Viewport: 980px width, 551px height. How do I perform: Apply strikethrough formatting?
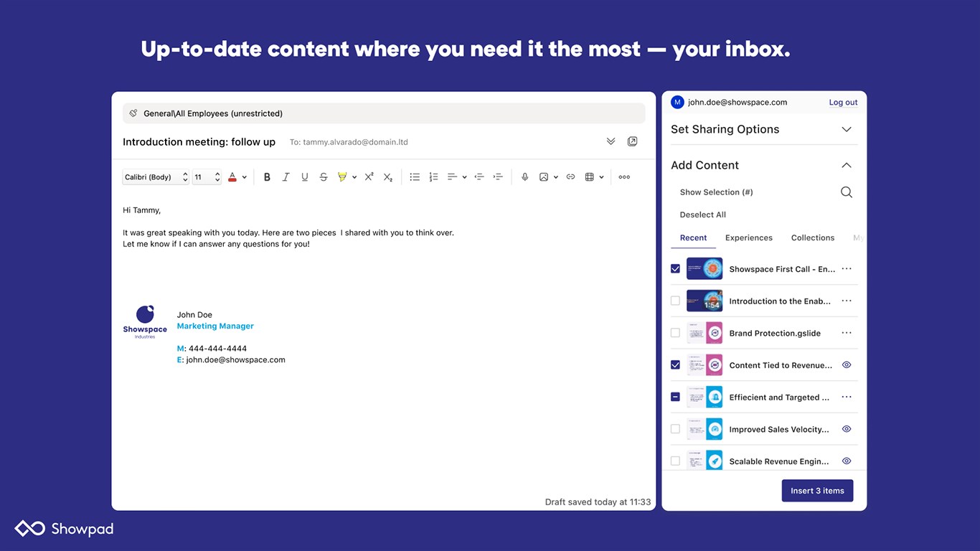point(324,177)
